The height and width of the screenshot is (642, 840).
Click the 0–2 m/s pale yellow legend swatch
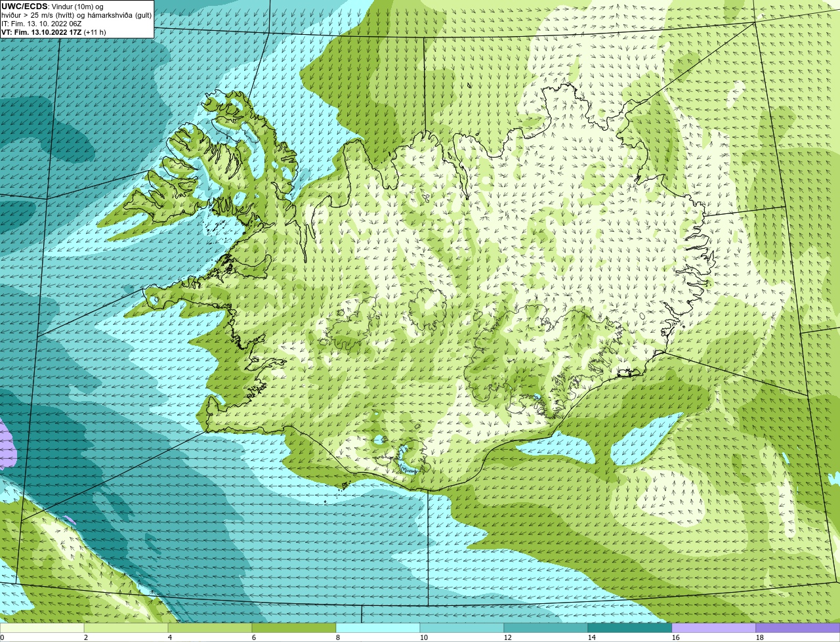[42, 628]
